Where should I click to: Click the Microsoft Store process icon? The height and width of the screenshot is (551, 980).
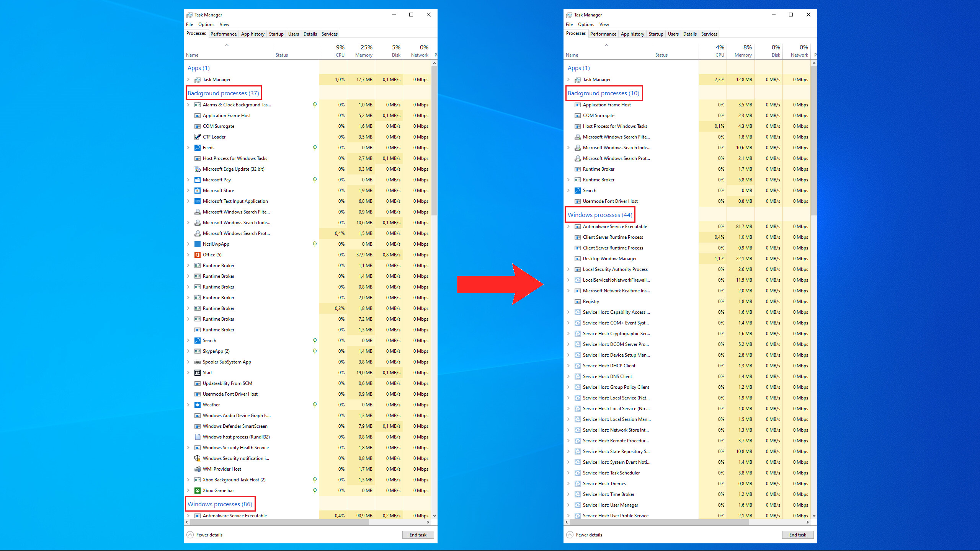(x=198, y=191)
